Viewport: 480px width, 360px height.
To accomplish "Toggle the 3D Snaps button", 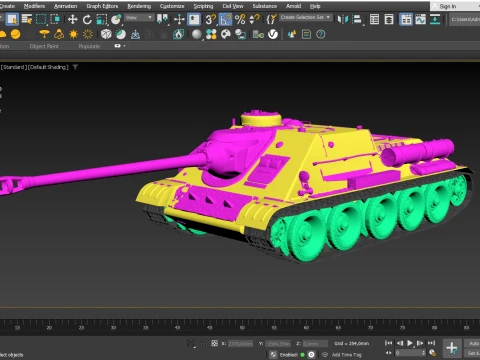I will [x=211, y=19].
